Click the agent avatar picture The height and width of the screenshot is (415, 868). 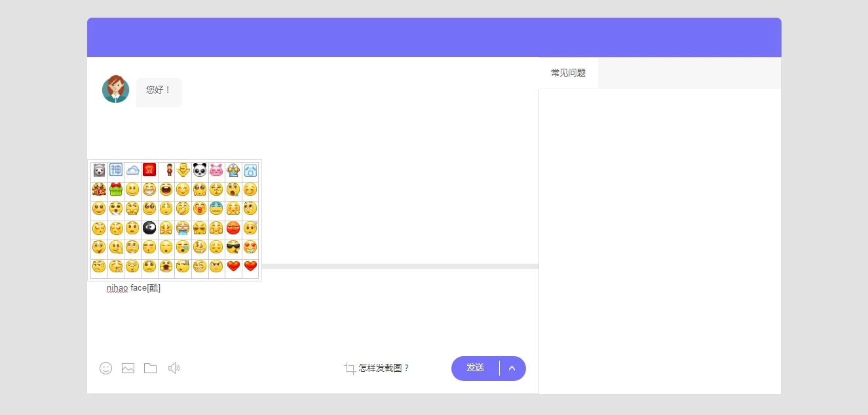(115, 89)
